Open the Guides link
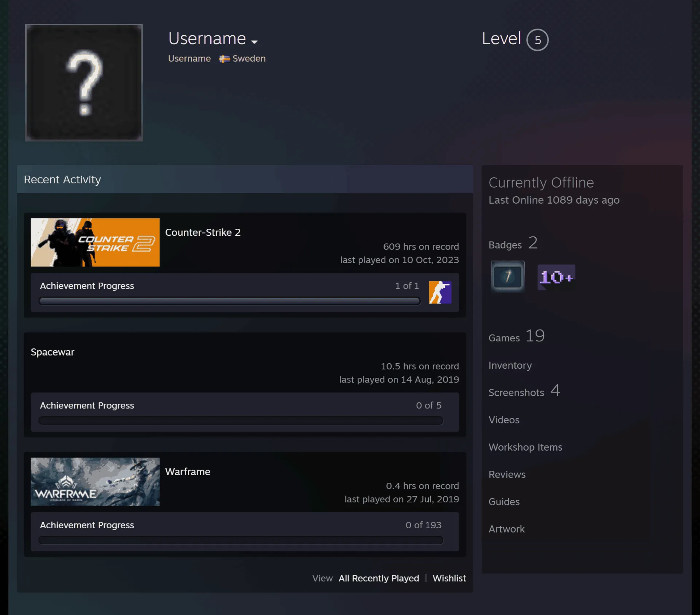Image resolution: width=700 pixels, height=615 pixels. (x=504, y=502)
